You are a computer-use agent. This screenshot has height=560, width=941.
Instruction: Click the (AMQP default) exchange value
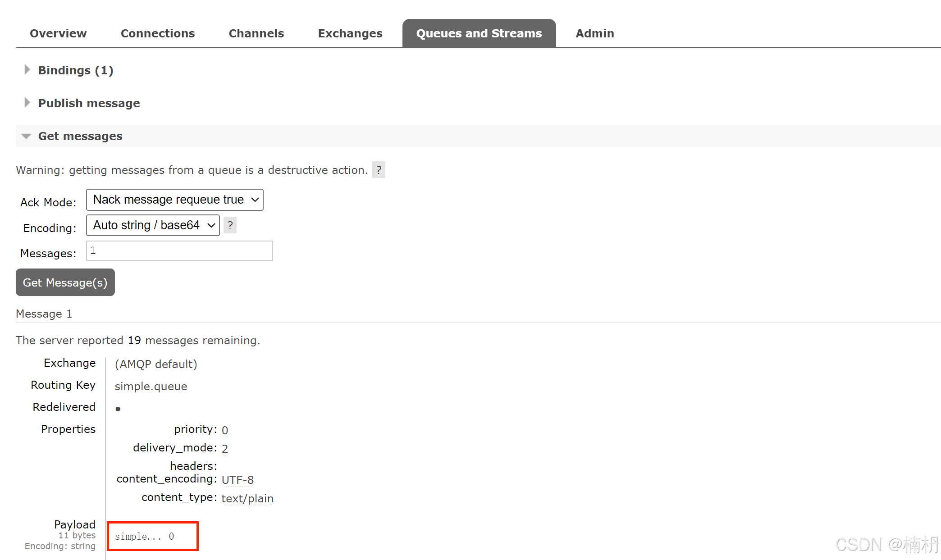[x=155, y=364]
